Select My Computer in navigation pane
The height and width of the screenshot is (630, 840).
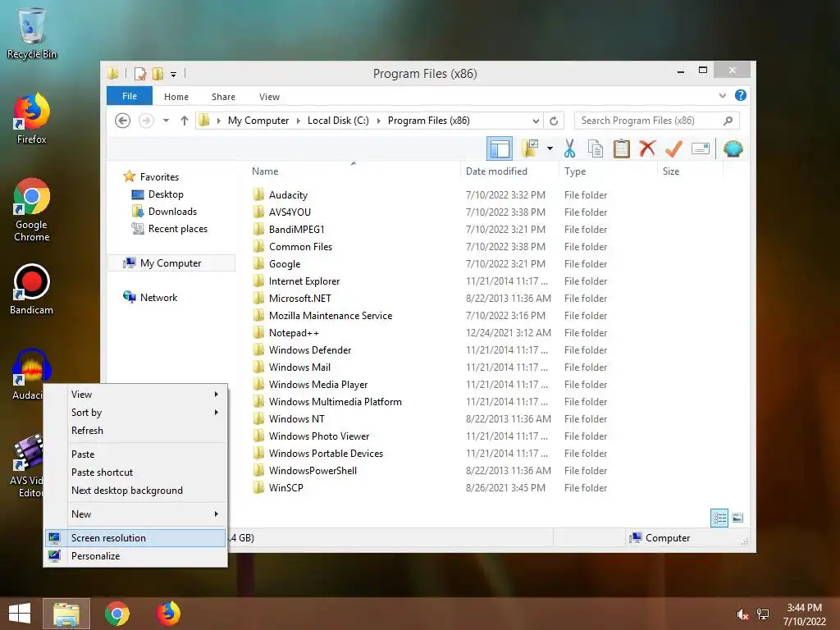coord(171,263)
